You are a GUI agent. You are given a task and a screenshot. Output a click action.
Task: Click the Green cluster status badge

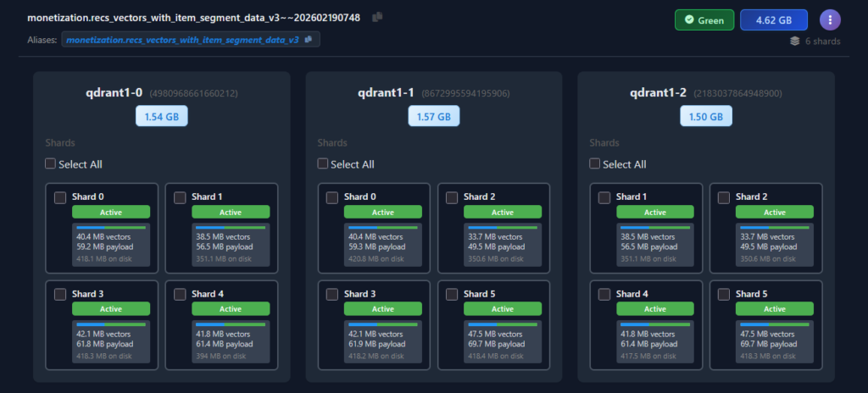tap(704, 19)
